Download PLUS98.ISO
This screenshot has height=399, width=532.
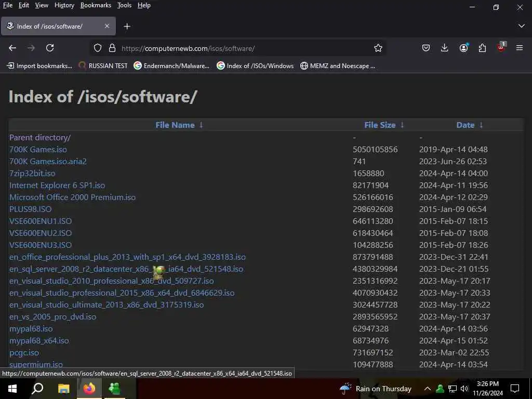pos(31,209)
